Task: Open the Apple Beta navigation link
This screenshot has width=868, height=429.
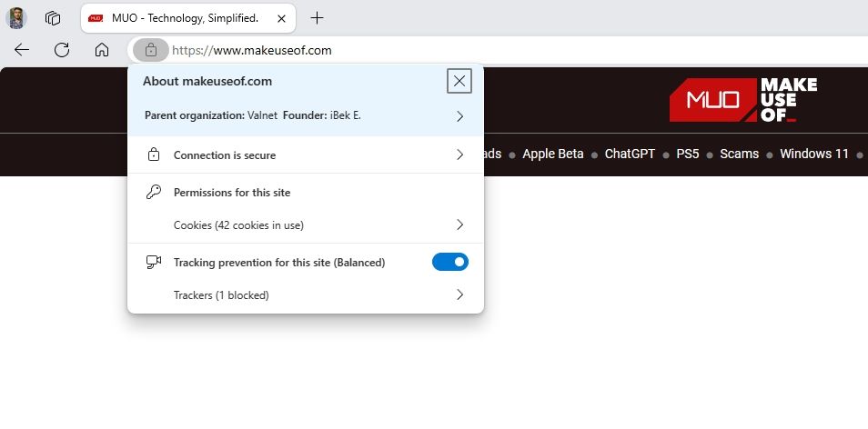Action: click(x=552, y=154)
